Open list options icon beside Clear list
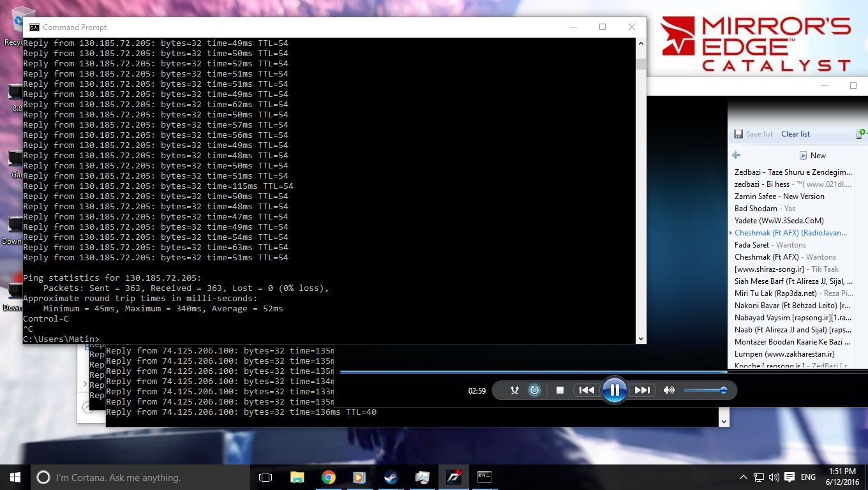This screenshot has width=868, height=490. tap(860, 134)
